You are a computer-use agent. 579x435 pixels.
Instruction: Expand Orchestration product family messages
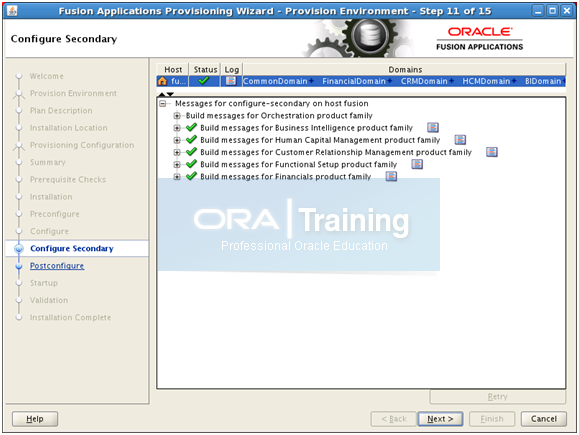click(x=177, y=116)
